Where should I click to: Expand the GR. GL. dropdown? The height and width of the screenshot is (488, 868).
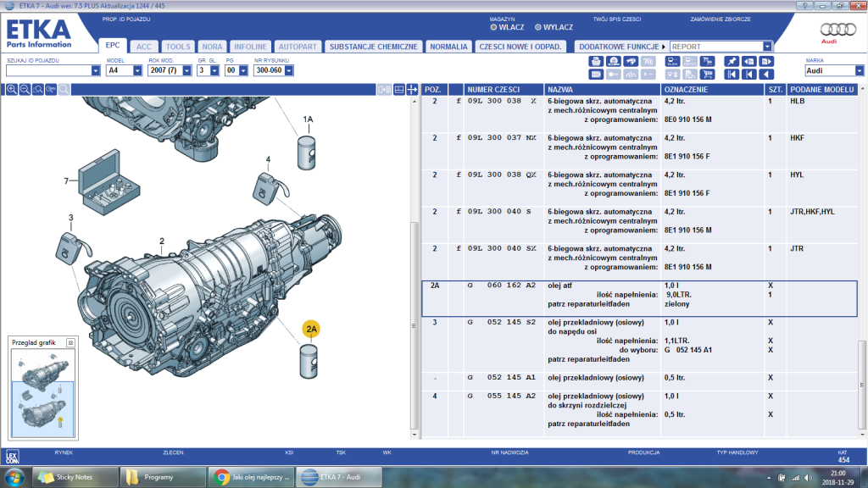(x=214, y=71)
